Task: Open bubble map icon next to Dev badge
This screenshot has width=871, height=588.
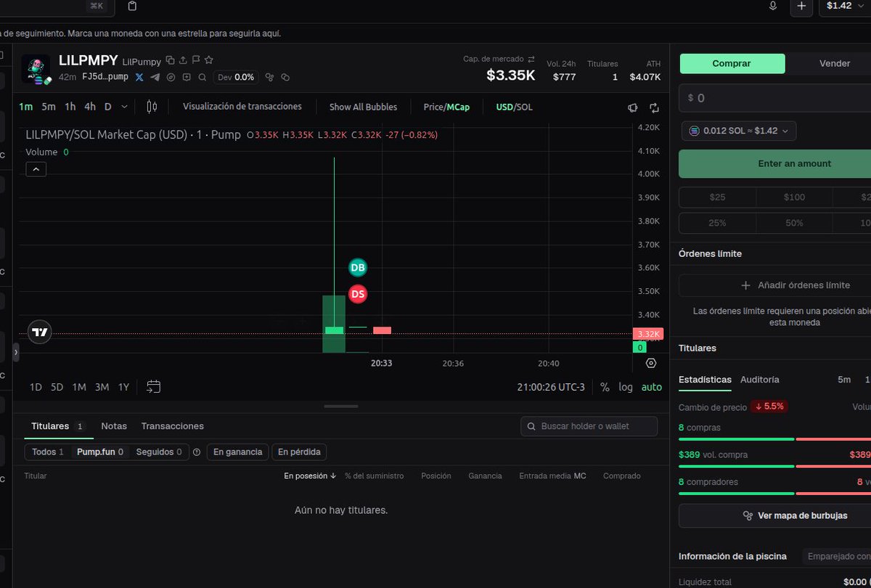Action: click(x=269, y=77)
